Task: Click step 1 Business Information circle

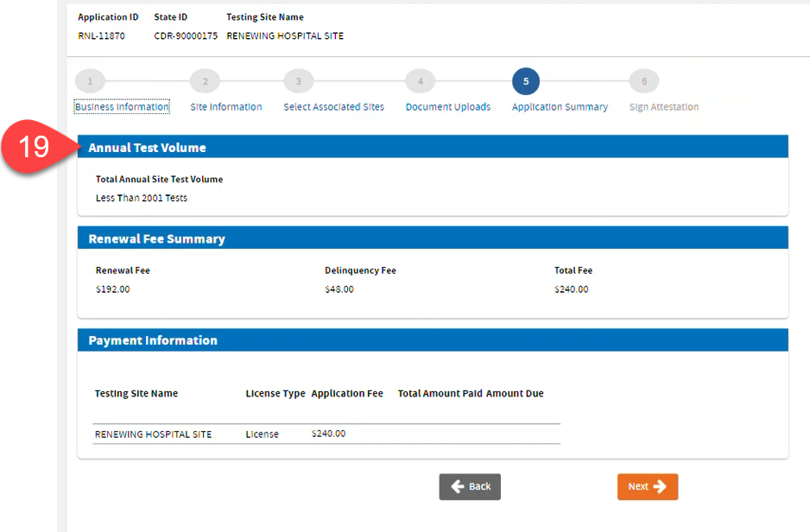Action: click(x=90, y=80)
